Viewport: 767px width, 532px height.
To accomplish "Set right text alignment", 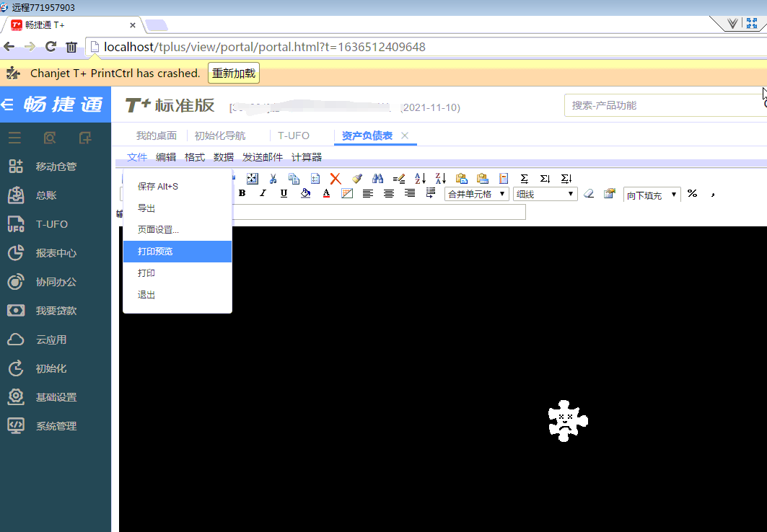I will (410, 193).
